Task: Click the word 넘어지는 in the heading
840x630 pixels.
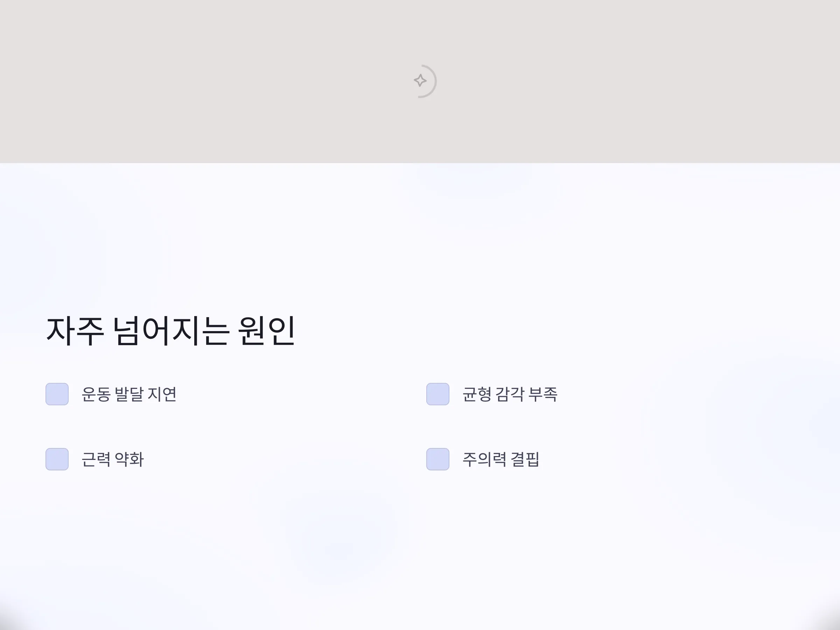Action: pos(171,331)
